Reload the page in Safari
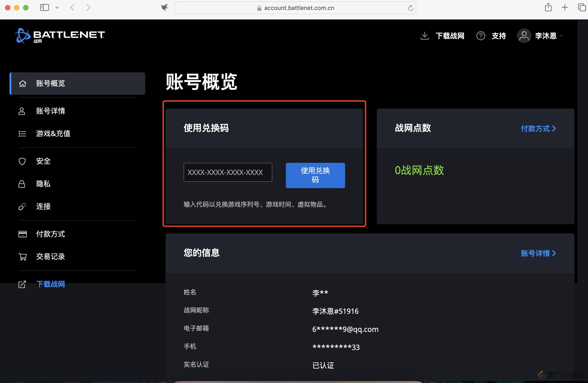 tap(410, 8)
